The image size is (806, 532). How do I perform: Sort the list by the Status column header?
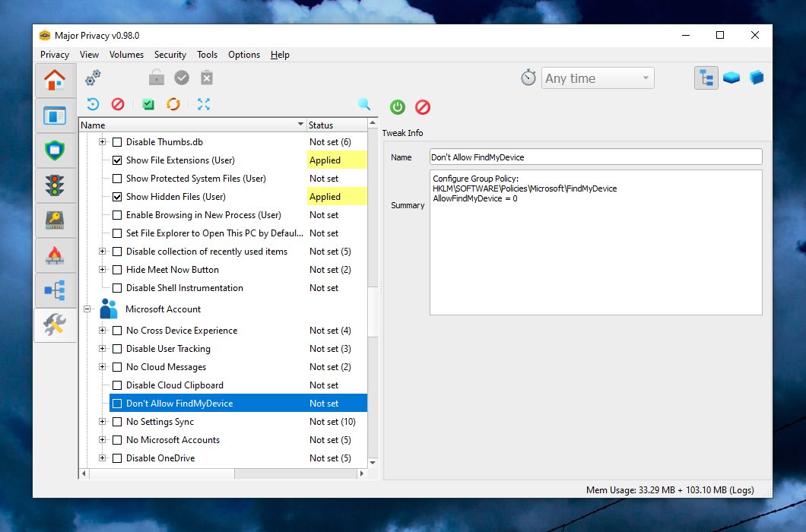tap(337, 125)
